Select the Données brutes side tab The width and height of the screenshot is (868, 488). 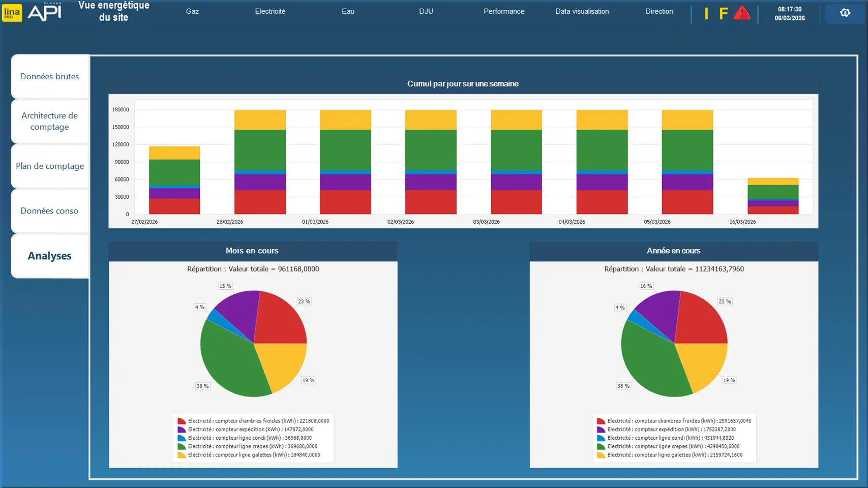point(50,76)
